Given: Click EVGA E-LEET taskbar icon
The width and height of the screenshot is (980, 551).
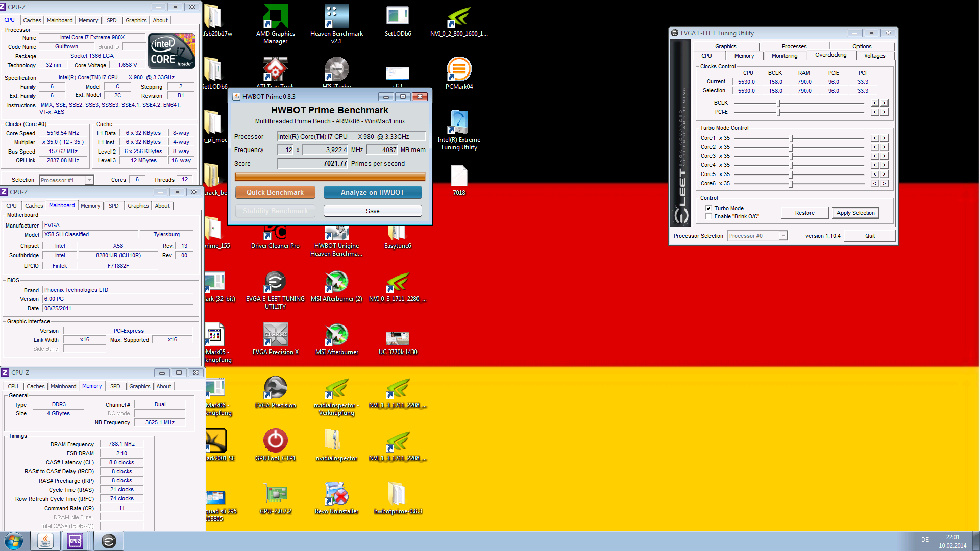Looking at the screenshot, I should point(108,541).
